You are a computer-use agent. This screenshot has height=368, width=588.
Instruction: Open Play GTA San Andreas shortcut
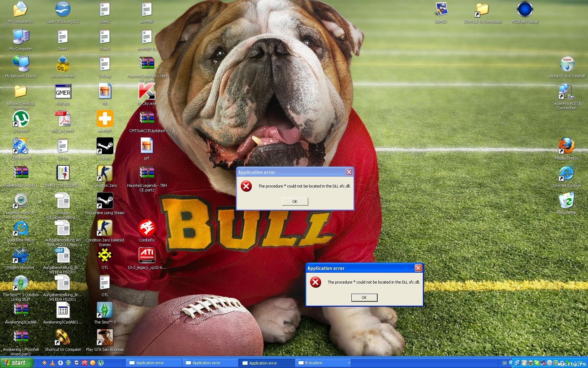pos(105,338)
